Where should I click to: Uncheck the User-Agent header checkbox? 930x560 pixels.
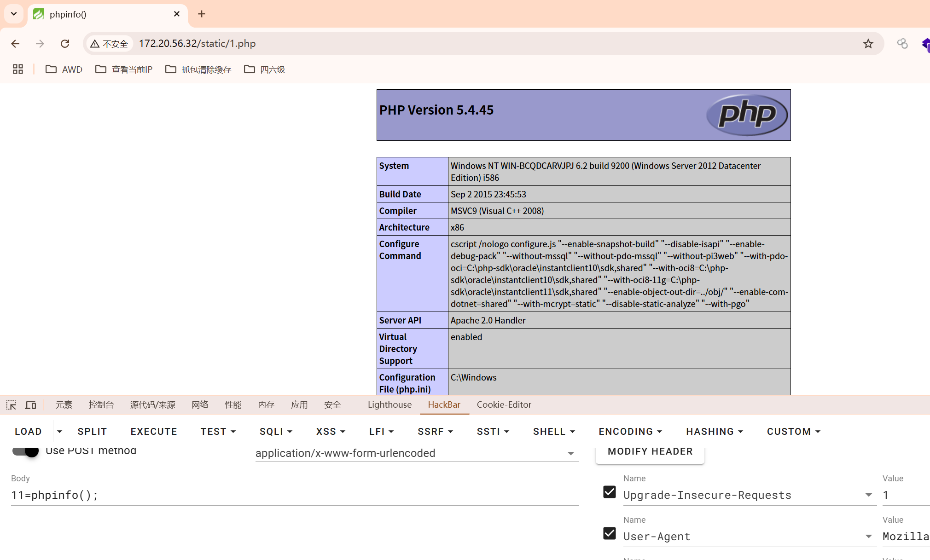[610, 533]
